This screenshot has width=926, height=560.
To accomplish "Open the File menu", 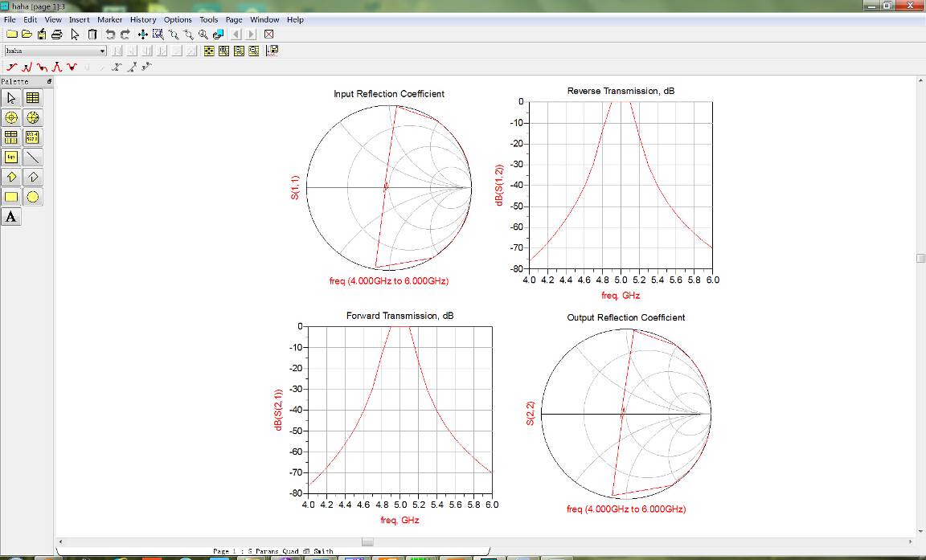I will click(10, 19).
